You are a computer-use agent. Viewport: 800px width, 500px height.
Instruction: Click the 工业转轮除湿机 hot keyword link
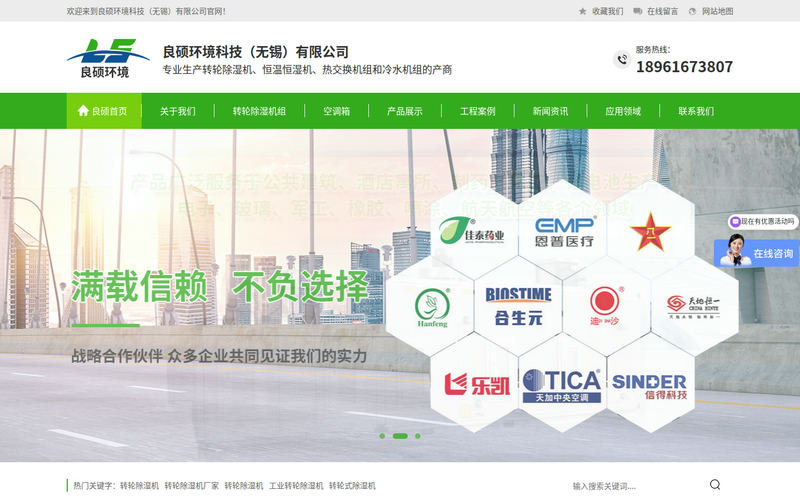[x=296, y=486]
